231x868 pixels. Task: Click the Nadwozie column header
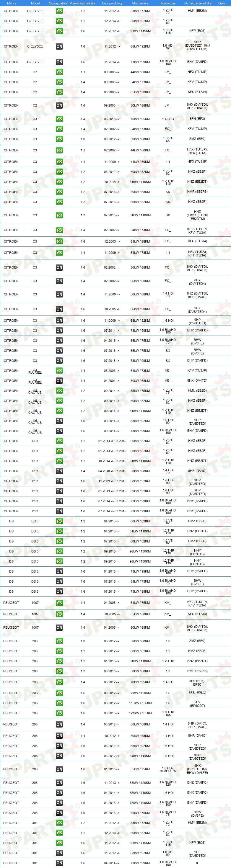click(x=168, y=3)
